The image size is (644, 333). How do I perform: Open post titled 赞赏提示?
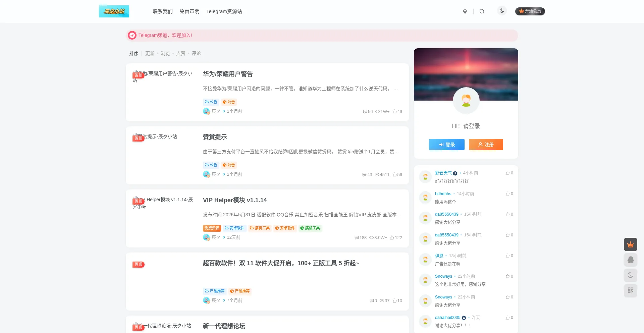coord(215,137)
